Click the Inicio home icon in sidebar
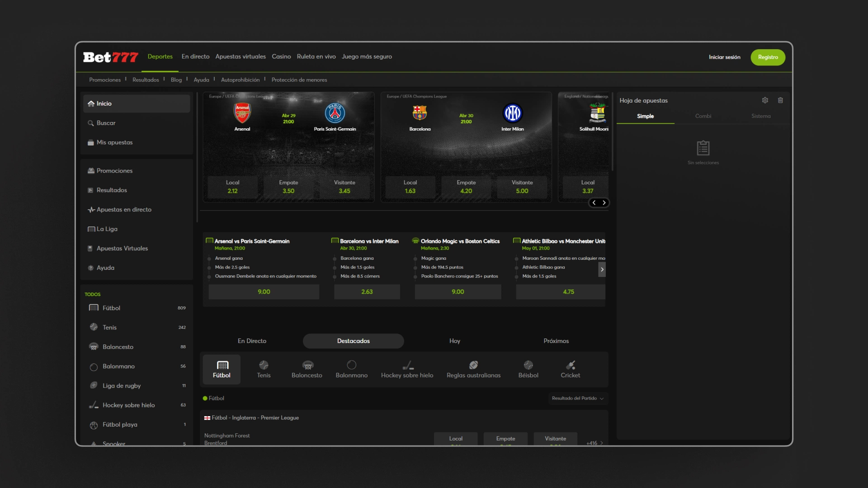Viewport: 868px width, 488px height. click(x=91, y=103)
